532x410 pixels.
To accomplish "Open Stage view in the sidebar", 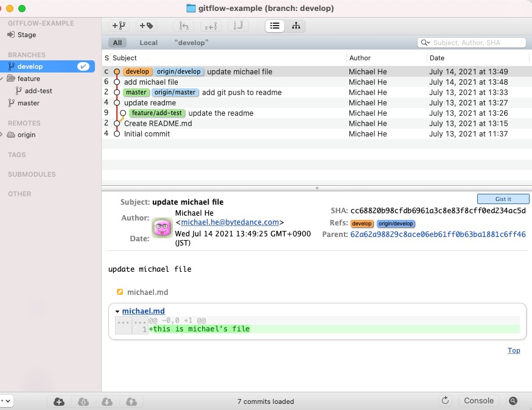I will 26,35.
